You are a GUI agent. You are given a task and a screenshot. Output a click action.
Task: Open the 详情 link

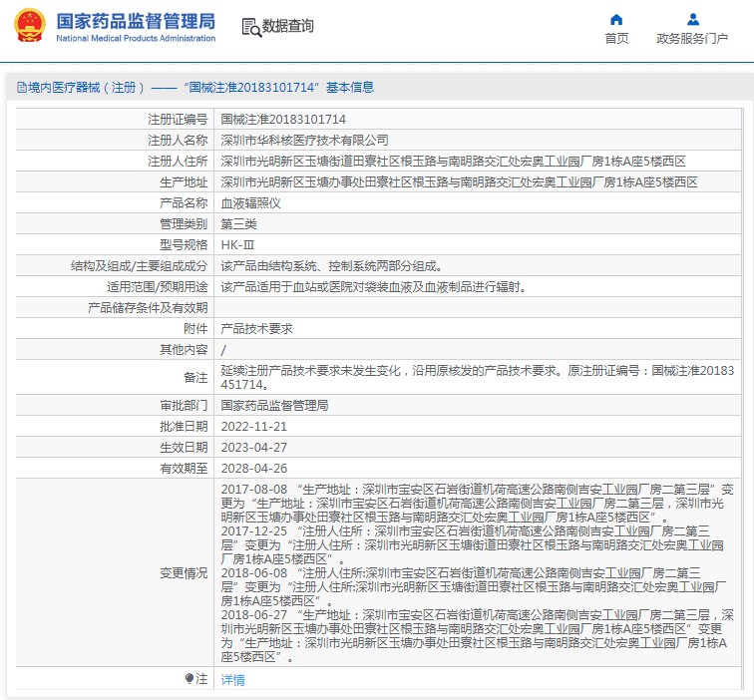coord(232,679)
